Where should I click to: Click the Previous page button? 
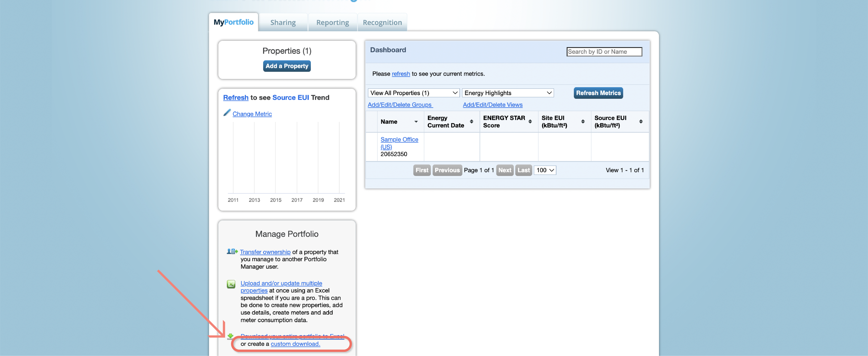[x=447, y=170]
